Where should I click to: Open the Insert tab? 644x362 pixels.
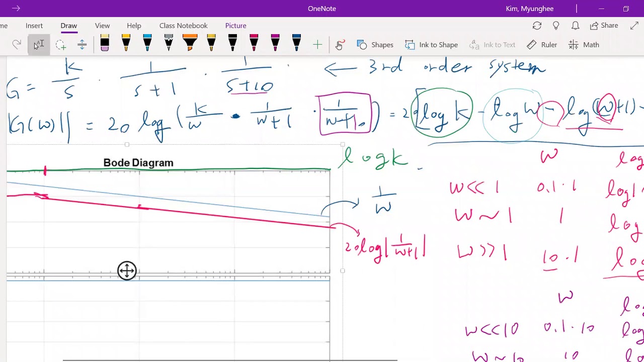pyautogui.click(x=34, y=26)
